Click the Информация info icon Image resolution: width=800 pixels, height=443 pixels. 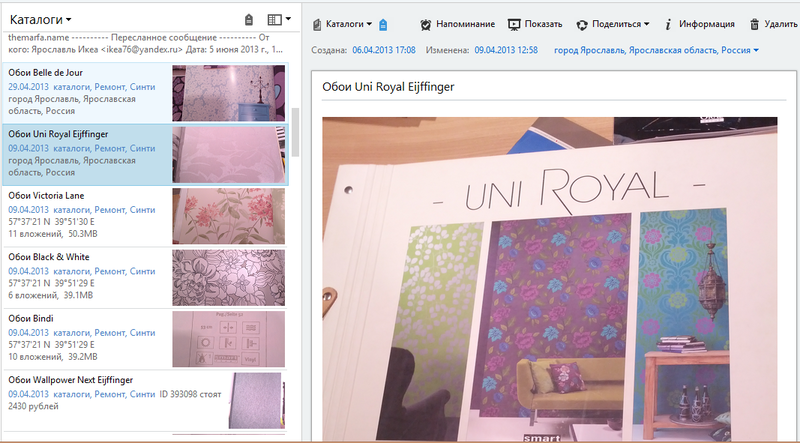coord(668,24)
